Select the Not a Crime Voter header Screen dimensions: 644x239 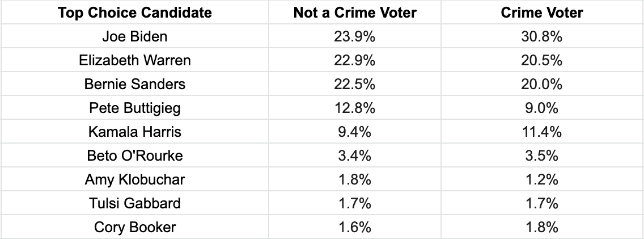click(x=355, y=12)
